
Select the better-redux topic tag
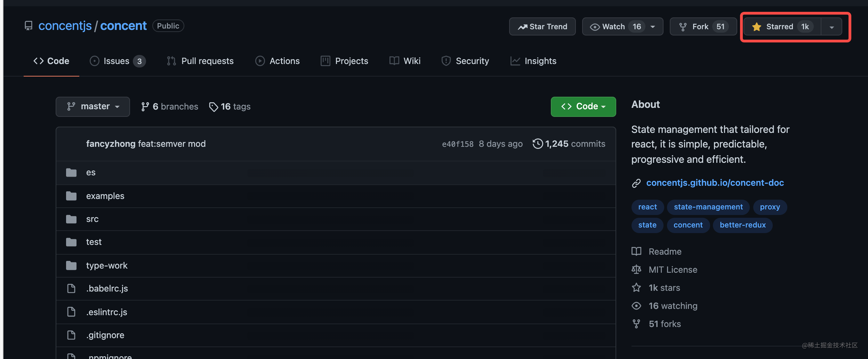[x=742, y=225]
